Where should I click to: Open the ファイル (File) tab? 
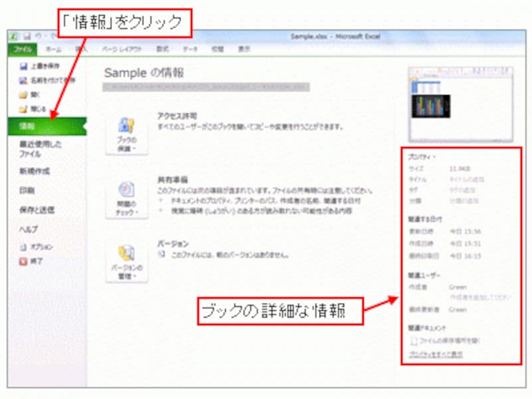pyautogui.click(x=23, y=49)
